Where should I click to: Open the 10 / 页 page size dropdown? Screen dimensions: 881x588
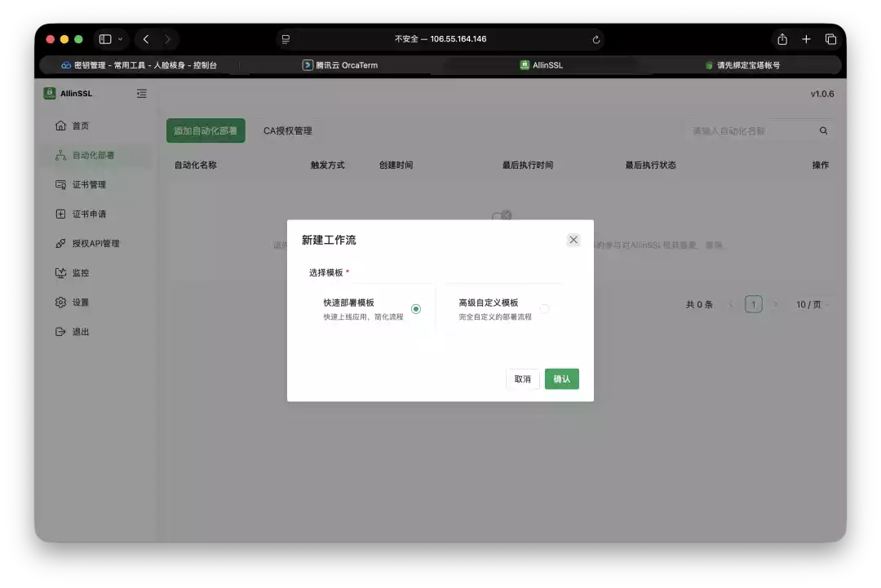812,303
